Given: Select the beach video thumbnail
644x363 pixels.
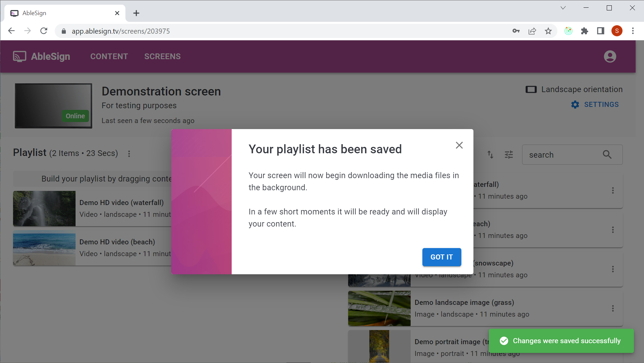Looking at the screenshot, I should (x=44, y=249).
